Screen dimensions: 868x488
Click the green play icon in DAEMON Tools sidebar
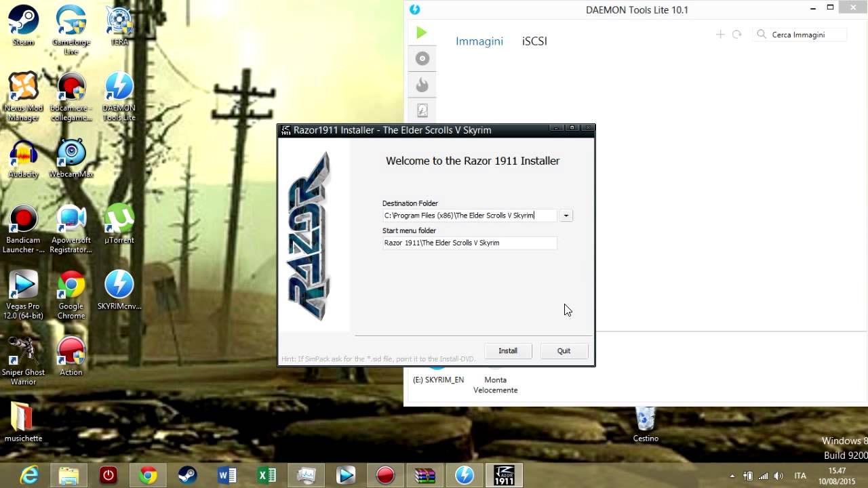[422, 33]
